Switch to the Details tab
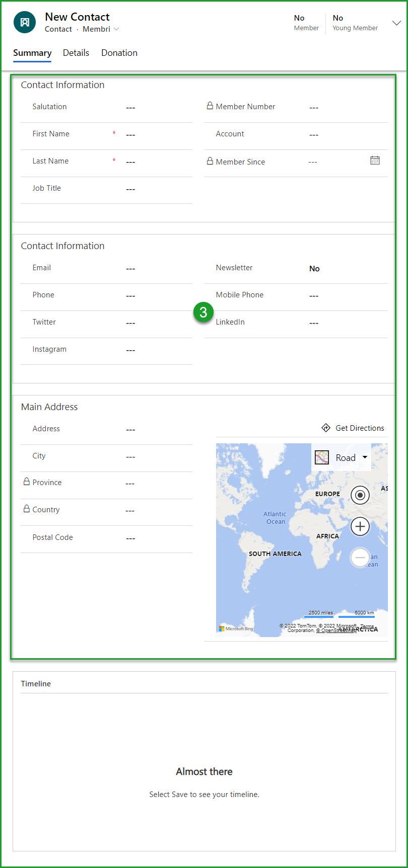The height and width of the screenshot is (868, 408). pyautogui.click(x=76, y=53)
